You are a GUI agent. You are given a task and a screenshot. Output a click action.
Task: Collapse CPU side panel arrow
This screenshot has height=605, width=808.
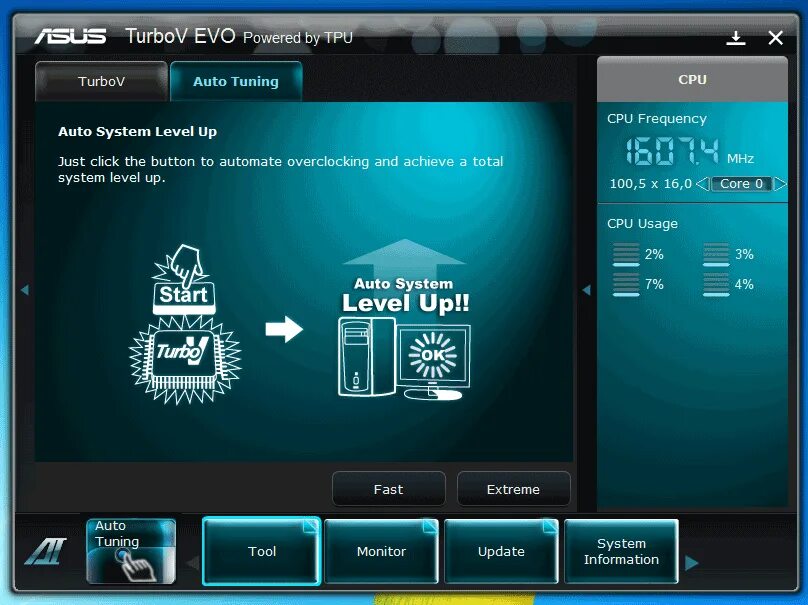586,290
